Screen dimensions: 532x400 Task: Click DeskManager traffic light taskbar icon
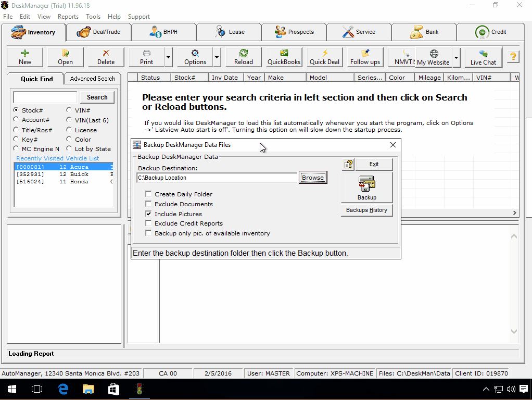click(x=139, y=389)
